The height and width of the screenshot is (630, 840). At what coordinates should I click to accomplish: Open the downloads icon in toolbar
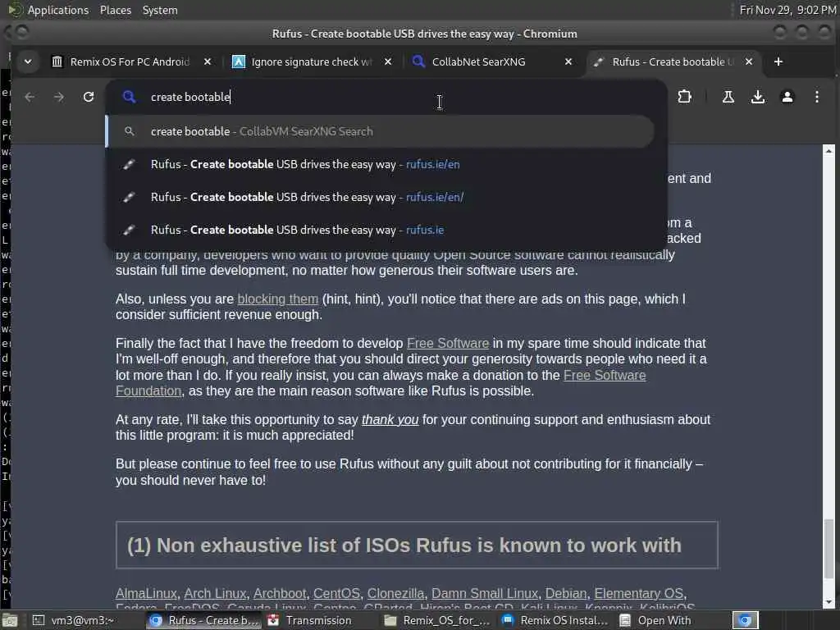(x=757, y=97)
